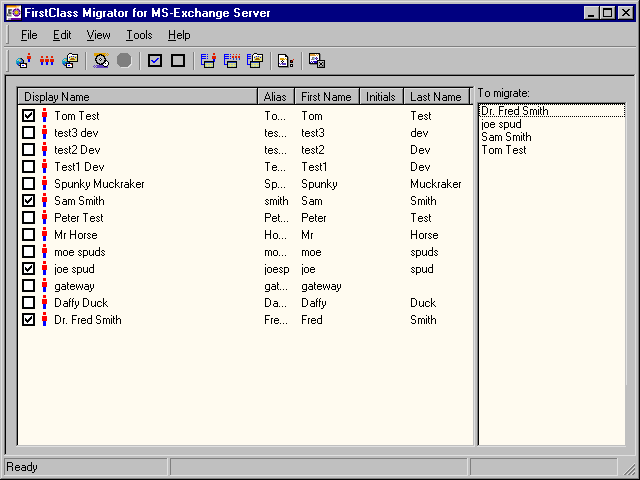The image size is (640, 480).
Task: Click the Muckraker last name cell
Action: (436, 184)
